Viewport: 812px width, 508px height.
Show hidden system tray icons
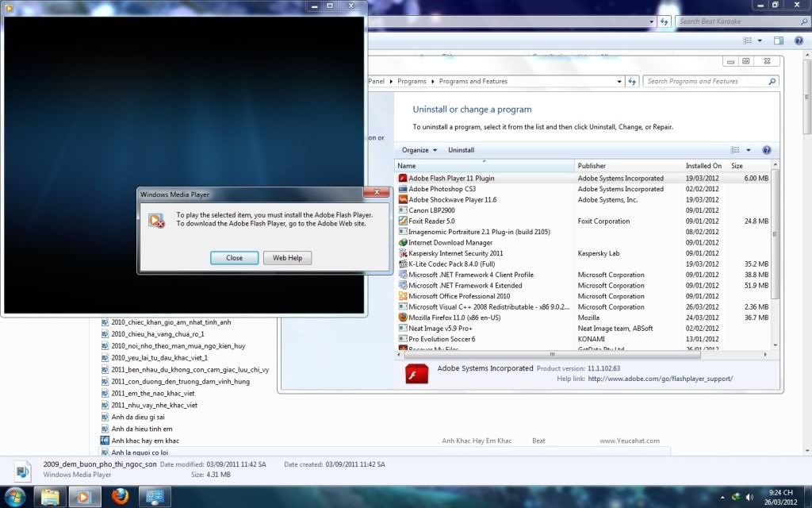pos(722,497)
